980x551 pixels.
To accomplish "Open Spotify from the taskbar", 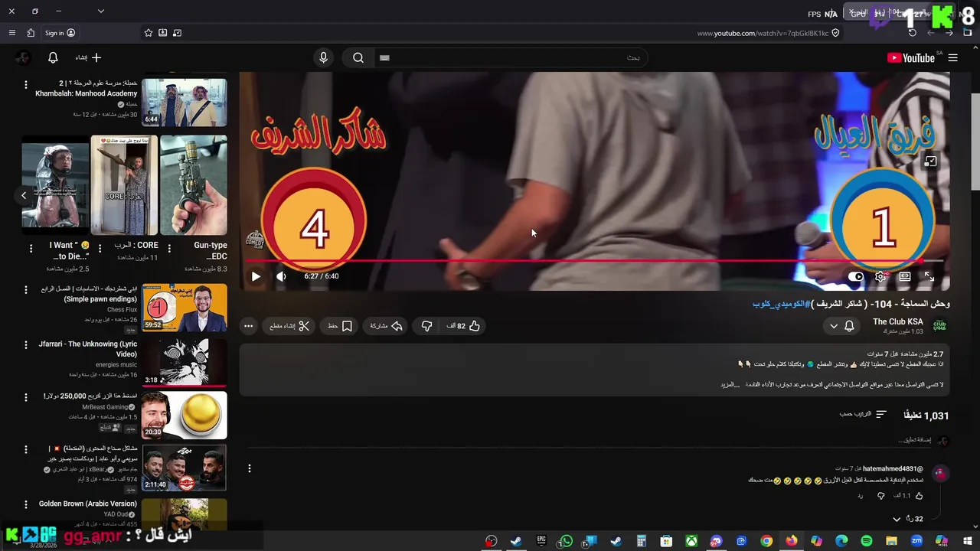I will click(866, 541).
